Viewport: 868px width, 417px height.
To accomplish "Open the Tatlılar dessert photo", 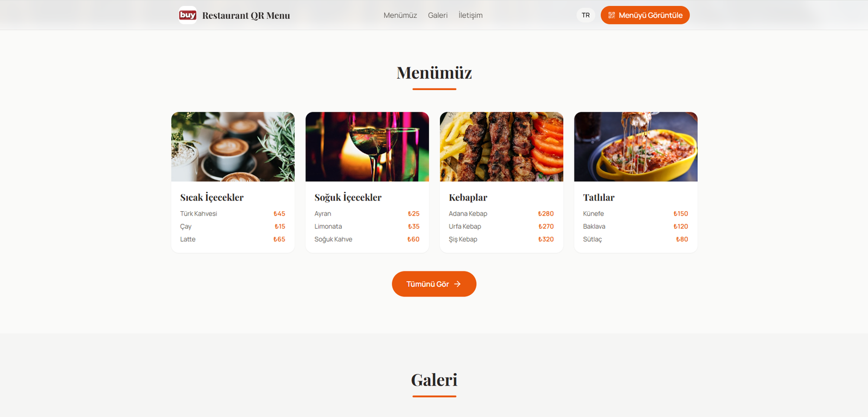I will click(636, 147).
